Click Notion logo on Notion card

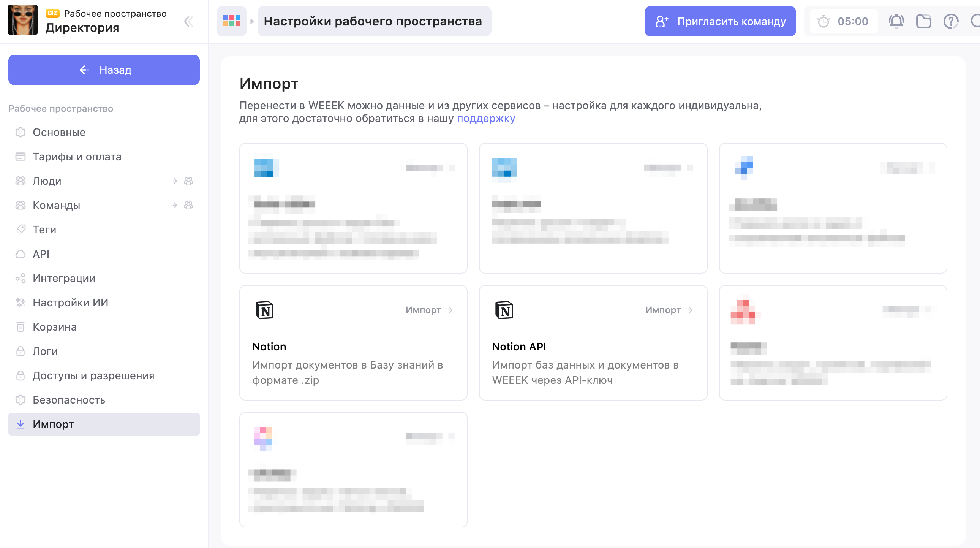click(264, 310)
